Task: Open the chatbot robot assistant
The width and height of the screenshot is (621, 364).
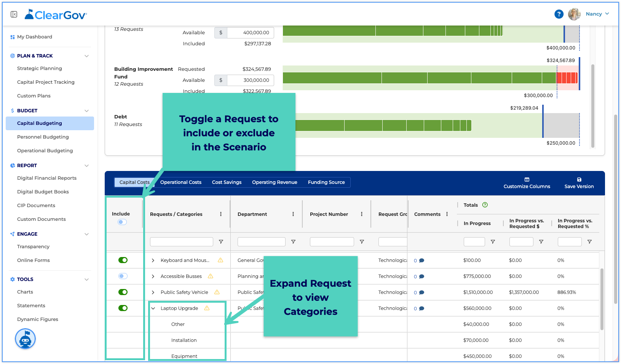Action: pos(26,338)
